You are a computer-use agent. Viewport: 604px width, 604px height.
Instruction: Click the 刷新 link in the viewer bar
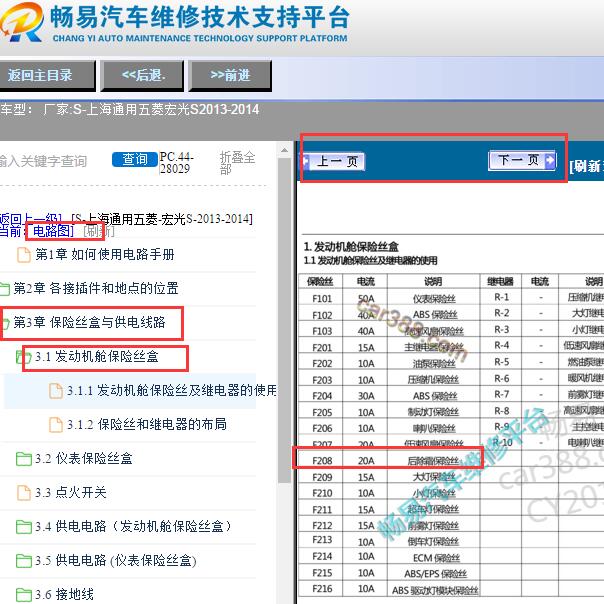pos(587,166)
